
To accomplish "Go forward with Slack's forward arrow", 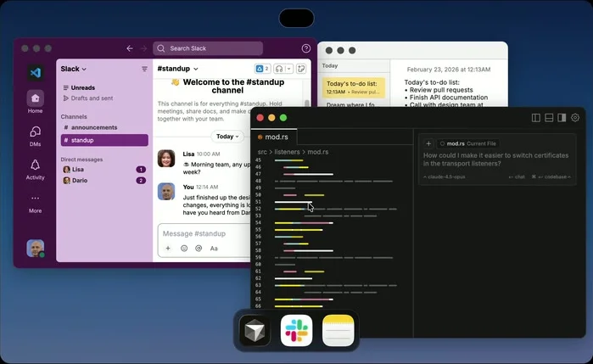I will pyautogui.click(x=143, y=48).
